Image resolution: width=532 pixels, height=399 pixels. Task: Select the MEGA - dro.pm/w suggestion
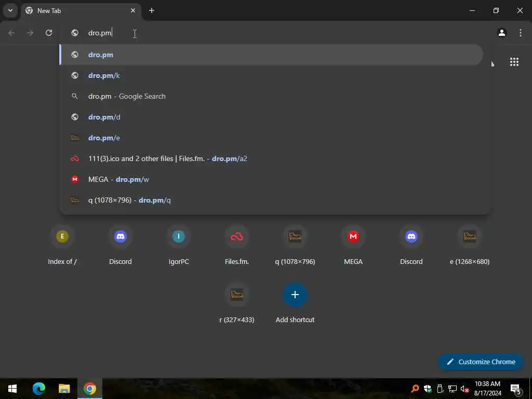pyautogui.click(x=271, y=179)
